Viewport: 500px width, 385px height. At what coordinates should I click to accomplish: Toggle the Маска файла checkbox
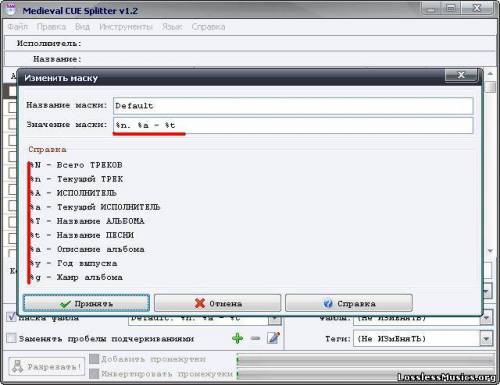[x=12, y=316]
